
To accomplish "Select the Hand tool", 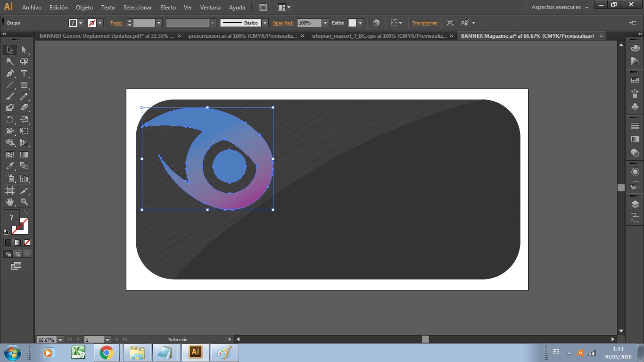I will tap(10, 202).
